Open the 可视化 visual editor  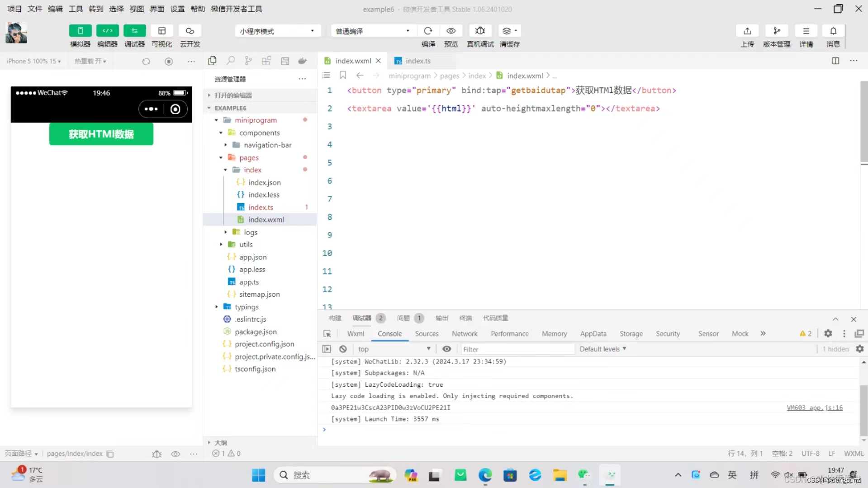[161, 31]
